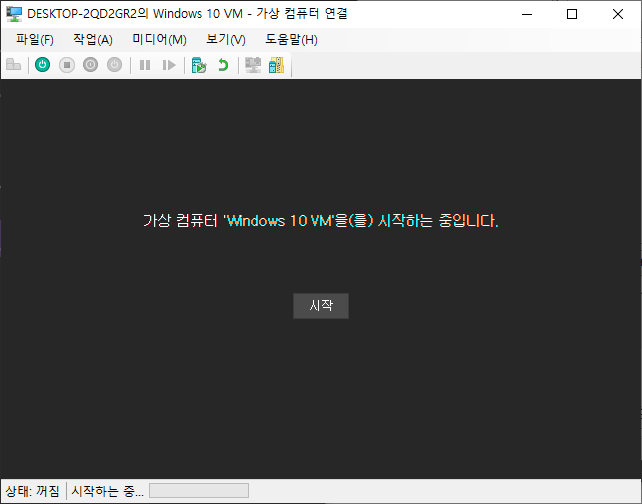Open the 미디어(M) menu
The image size is (642, 504).
click(x=159, y=40)
